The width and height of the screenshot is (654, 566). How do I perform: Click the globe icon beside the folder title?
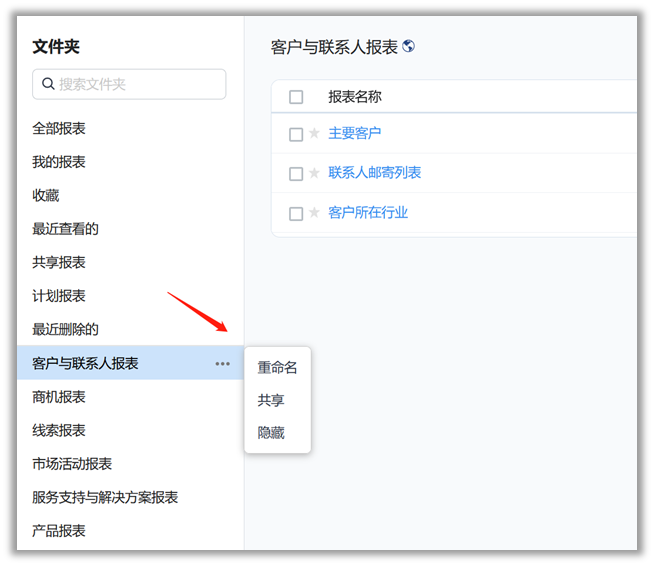pos(408,46)
